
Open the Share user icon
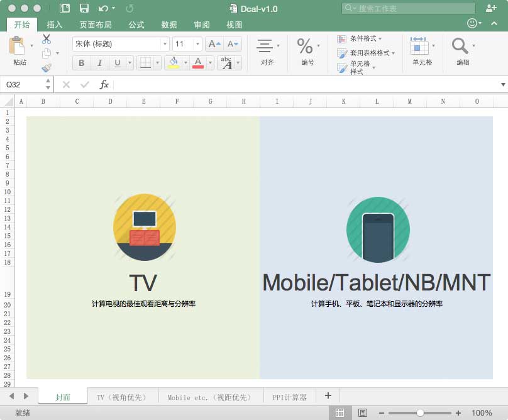click(491, 8)
